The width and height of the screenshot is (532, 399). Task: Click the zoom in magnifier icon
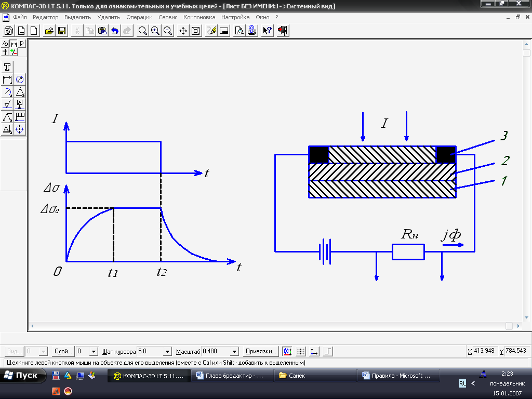coord(155,31)
